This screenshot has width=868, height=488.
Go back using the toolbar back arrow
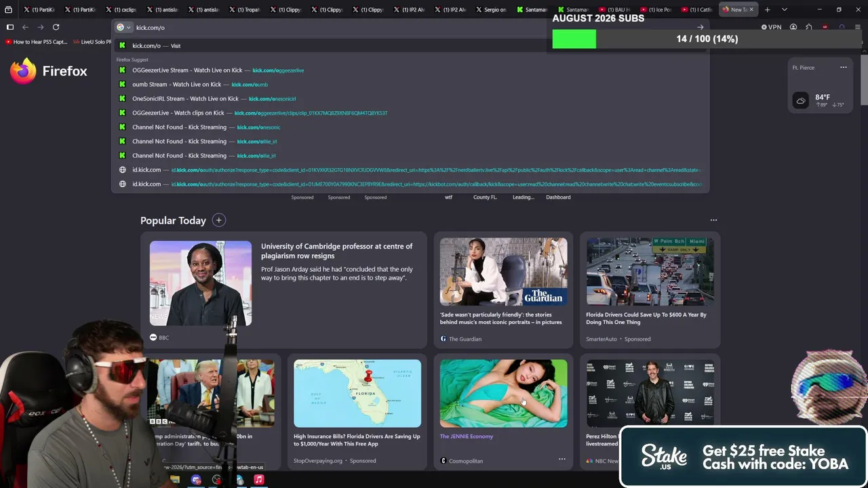25,27
